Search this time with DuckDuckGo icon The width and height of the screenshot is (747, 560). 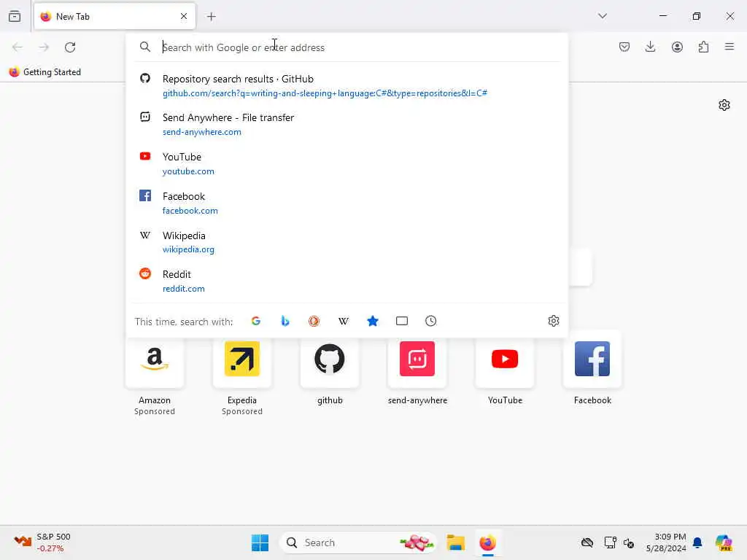(x=314, y=321)
